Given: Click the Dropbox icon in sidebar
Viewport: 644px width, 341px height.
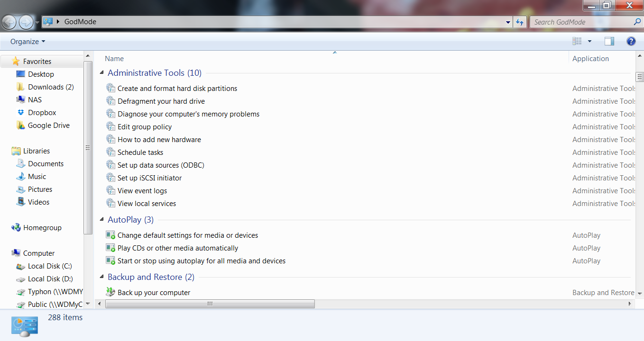Looking at the screenshot, I should (x=20, y=112).
